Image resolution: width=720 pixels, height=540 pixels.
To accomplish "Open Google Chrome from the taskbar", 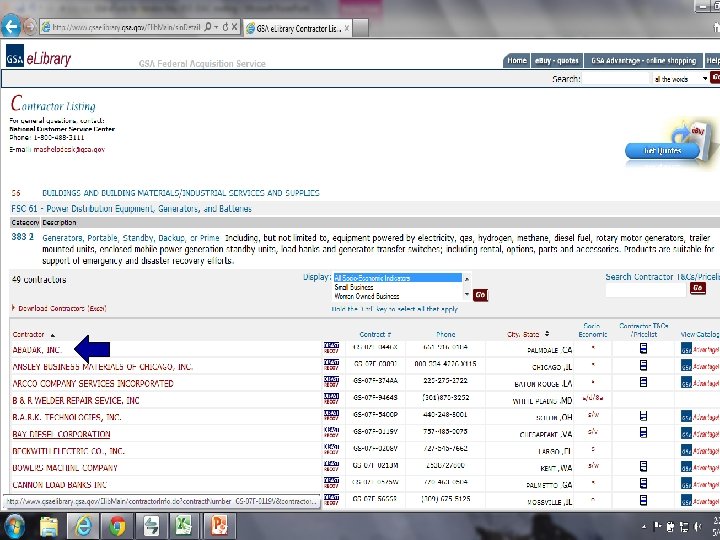I will click(x=117, y=526).
